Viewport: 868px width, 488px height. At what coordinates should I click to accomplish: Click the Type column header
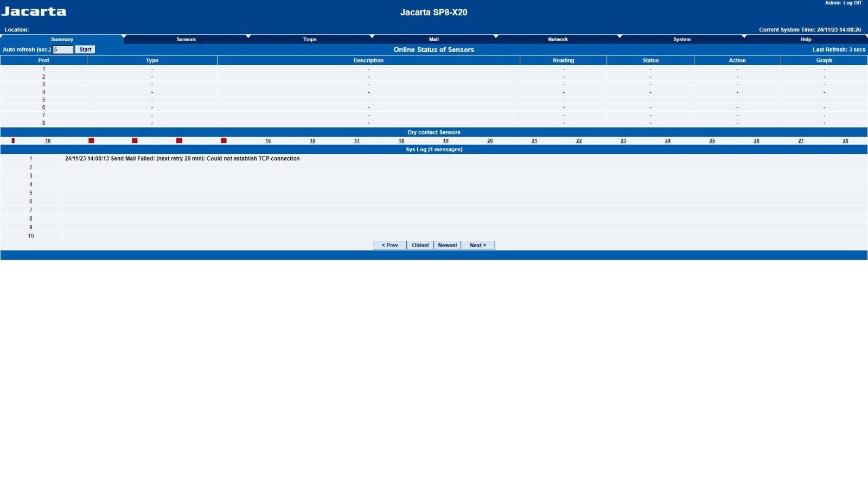[x=152, y=60]
